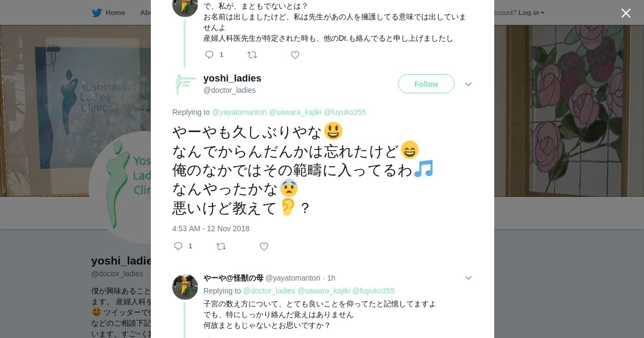This screenshot has height=338, width=644.
Task: Click やーや@怪獣の母 profile picture in reply
Action: (x=185, y=287)
